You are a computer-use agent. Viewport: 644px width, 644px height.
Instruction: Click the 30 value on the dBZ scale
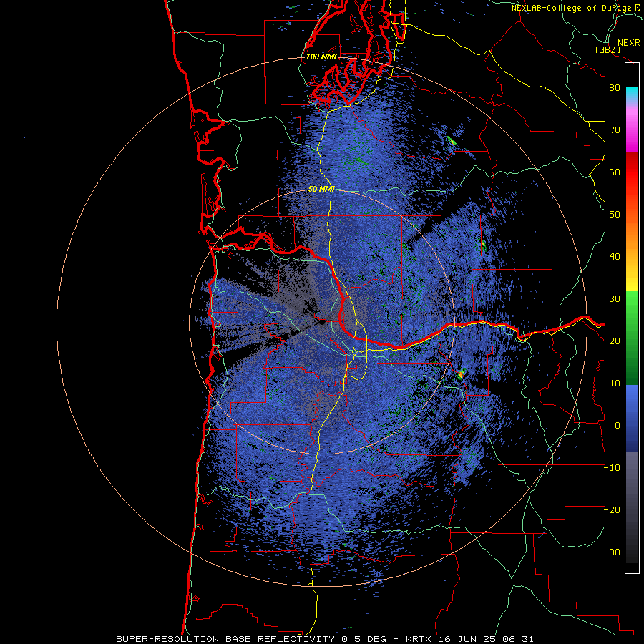click(x=615, y=299)
